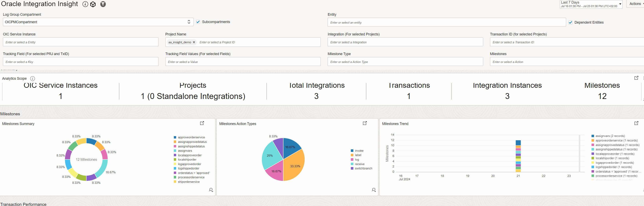This screenshot has height=206, width=644.
Task: Click the '12 Milestones' donut center text
Action: tap(86, 160)
